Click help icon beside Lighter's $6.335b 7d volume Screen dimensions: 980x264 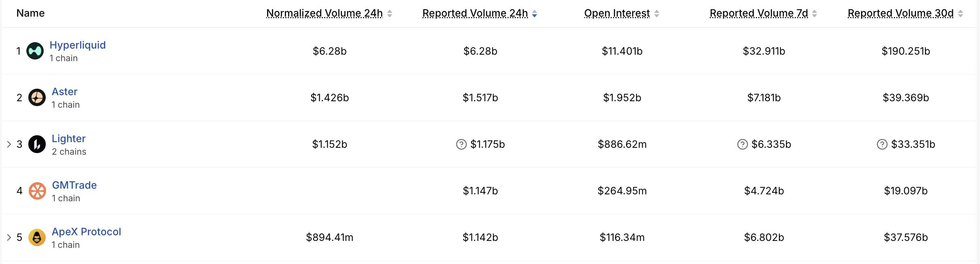click(x=742, y=145)
